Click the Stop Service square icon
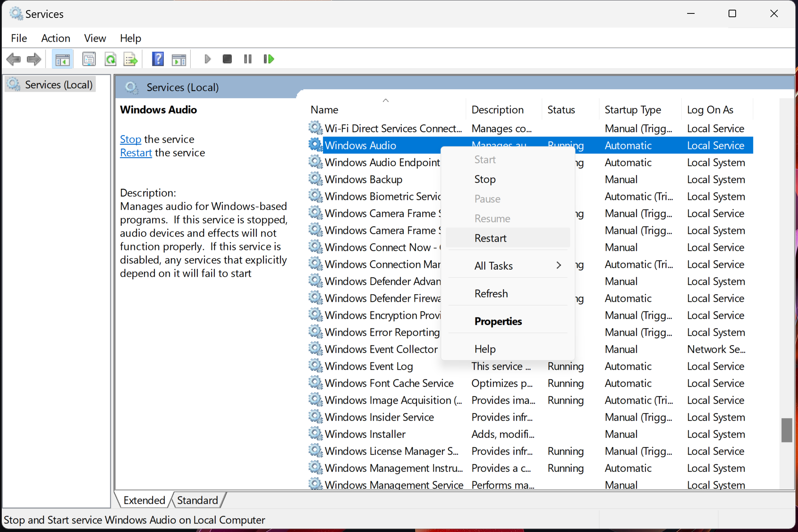 pos(227,59)
